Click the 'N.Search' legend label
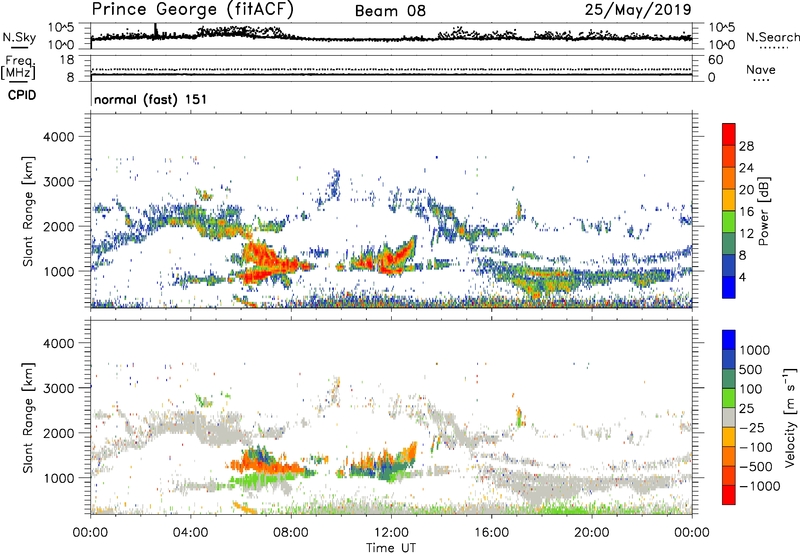 tap(772, 37)
